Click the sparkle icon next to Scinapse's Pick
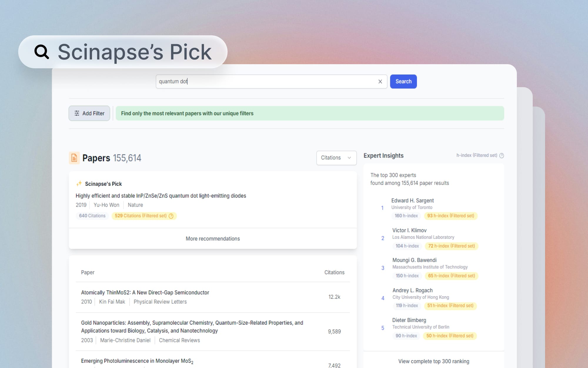The height and width of the screenshot is (368, 588). (x=78, y=183)
